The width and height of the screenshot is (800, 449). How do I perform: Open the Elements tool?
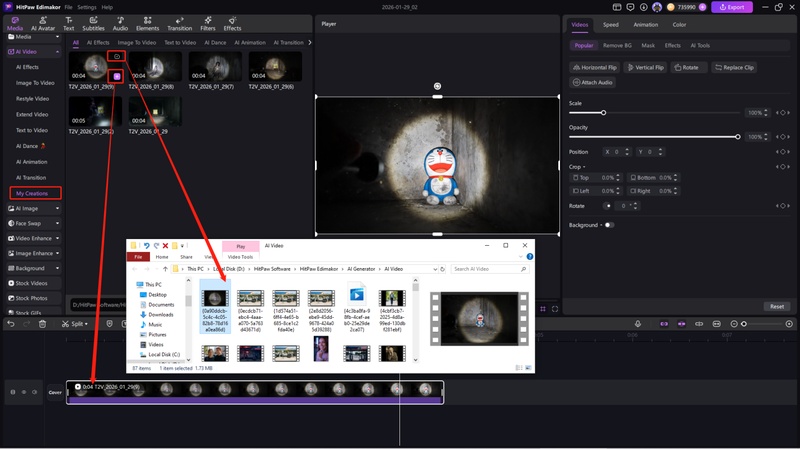(147, 23)
